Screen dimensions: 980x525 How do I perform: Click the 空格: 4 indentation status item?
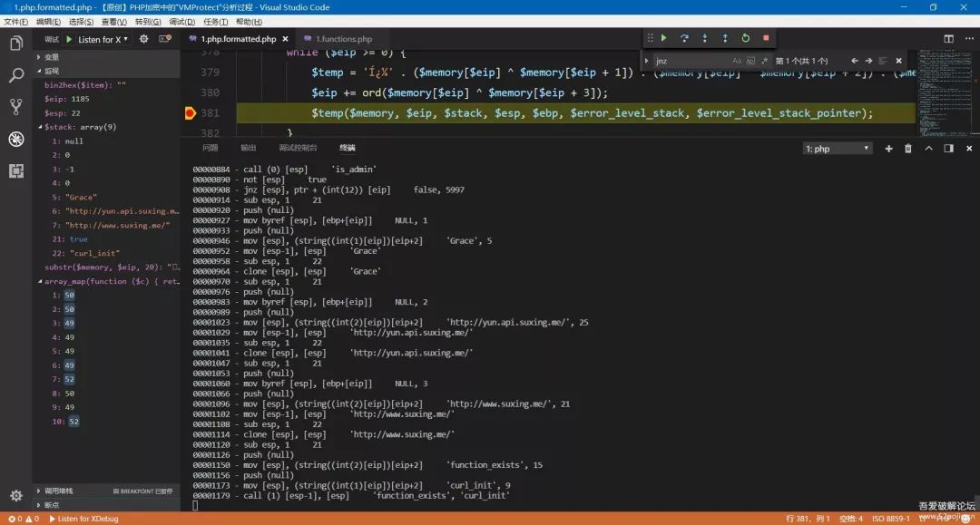point(851,519)
